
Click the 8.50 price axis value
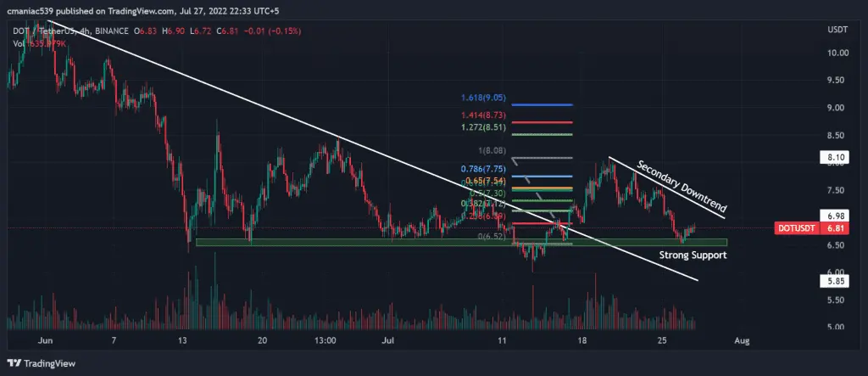[836, 135]
